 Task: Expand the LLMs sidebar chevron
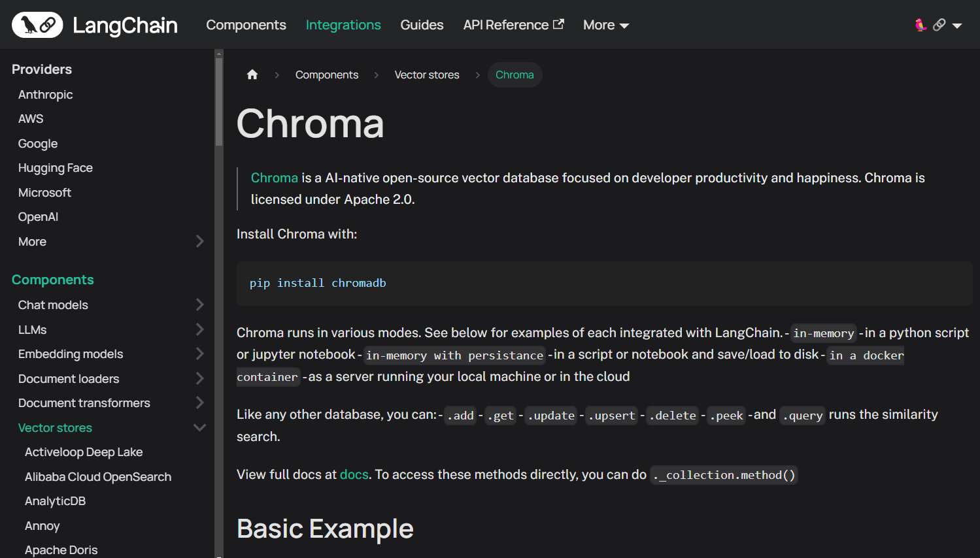(x=200, y=329)
